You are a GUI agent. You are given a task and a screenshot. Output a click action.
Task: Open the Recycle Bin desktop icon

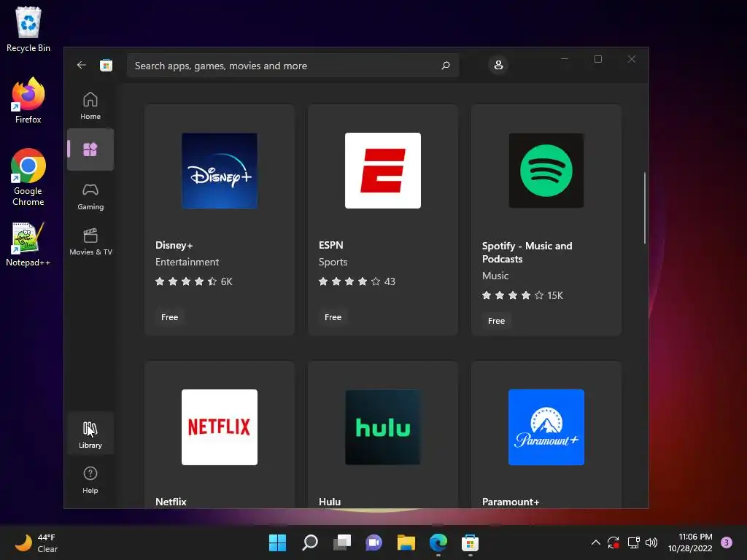[28, 29]
